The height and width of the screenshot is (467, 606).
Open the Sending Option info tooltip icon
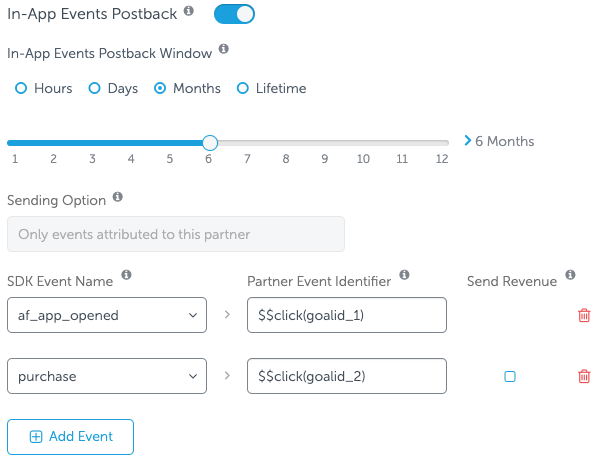pyautogui.click(x=118, y=197)
